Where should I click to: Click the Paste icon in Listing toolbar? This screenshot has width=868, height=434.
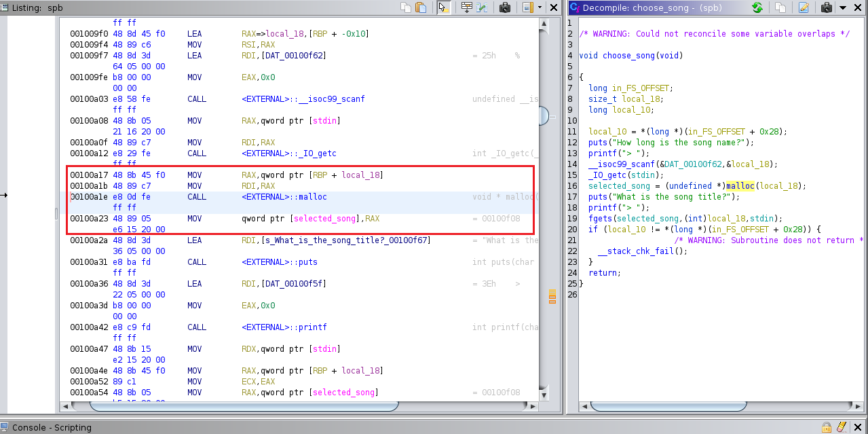click(421, 7)
